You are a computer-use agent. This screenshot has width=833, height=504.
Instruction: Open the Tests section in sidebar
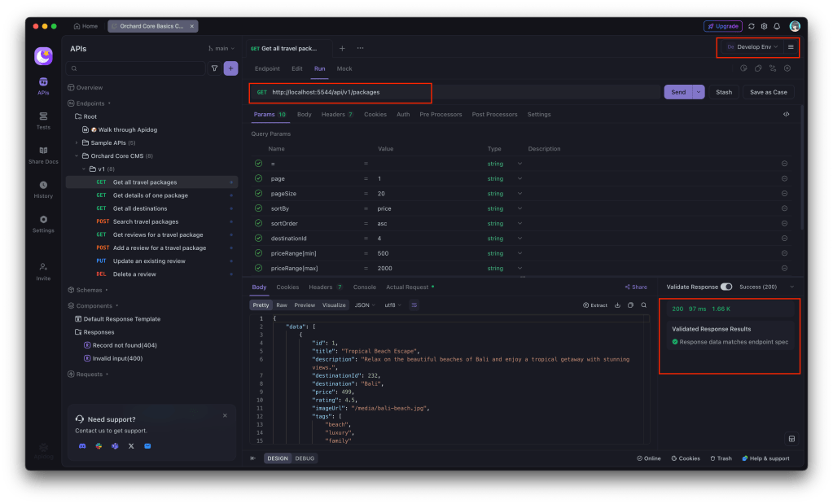pyautogui.click(x=43, y=120)
